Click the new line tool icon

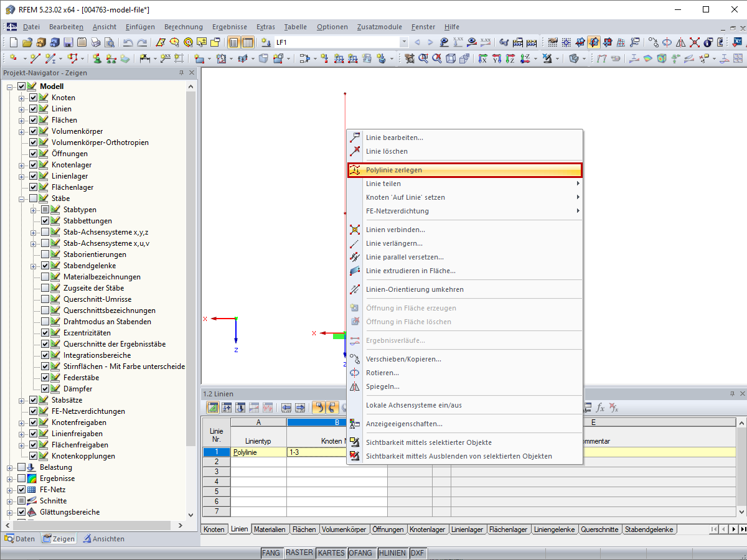[35, 58]
